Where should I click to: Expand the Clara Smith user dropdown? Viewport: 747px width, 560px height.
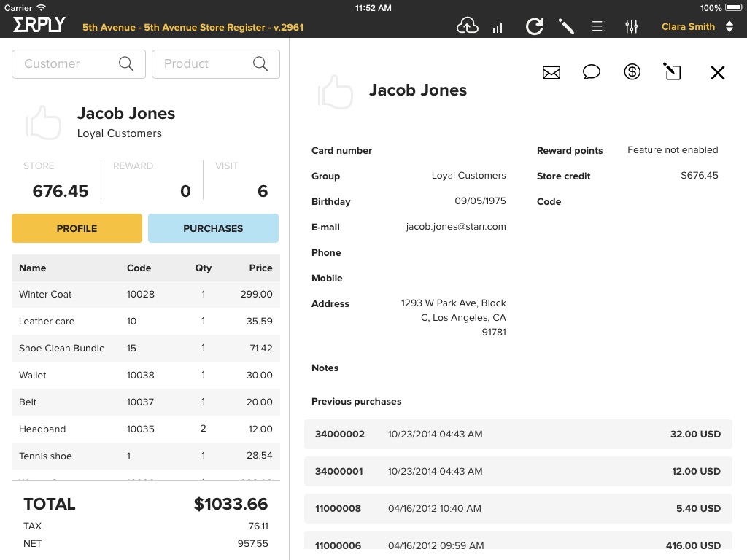[697, 27]
